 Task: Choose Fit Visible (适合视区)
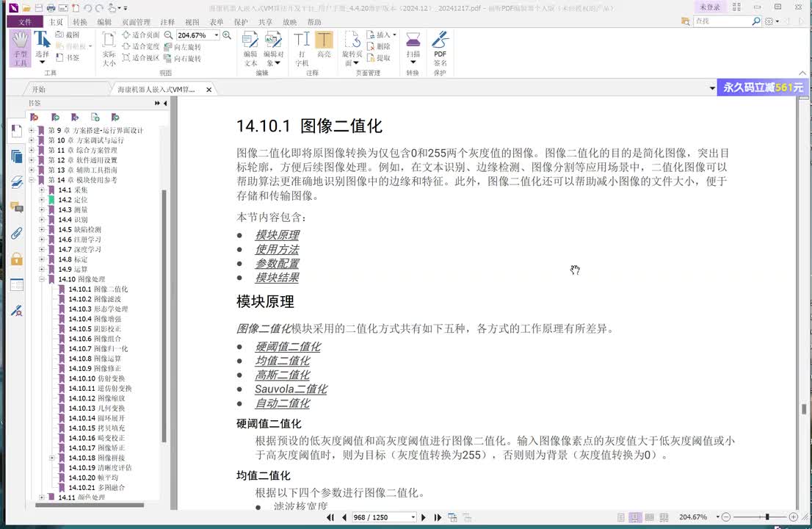point(141,57)
